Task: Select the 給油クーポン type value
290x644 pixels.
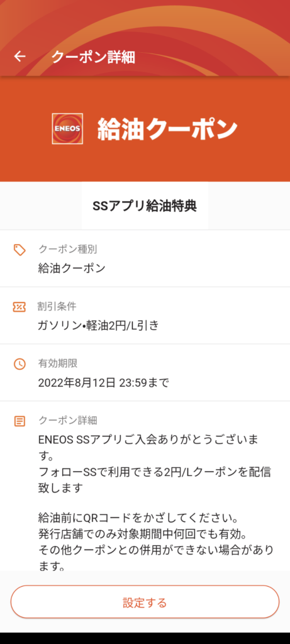Action: point(72,268)
